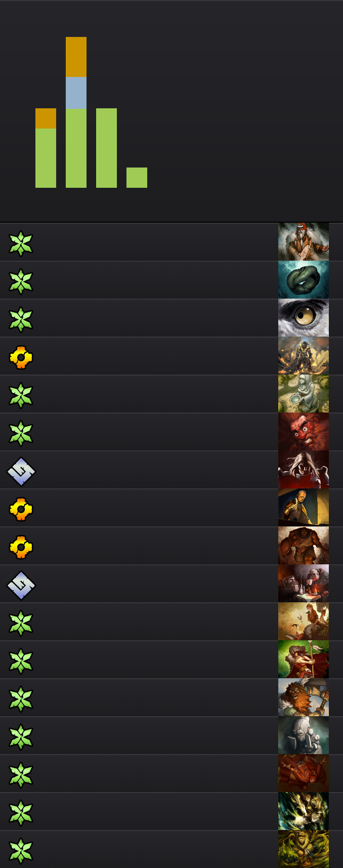Select the orange gear icon beside the hulking brown brute

21,547
